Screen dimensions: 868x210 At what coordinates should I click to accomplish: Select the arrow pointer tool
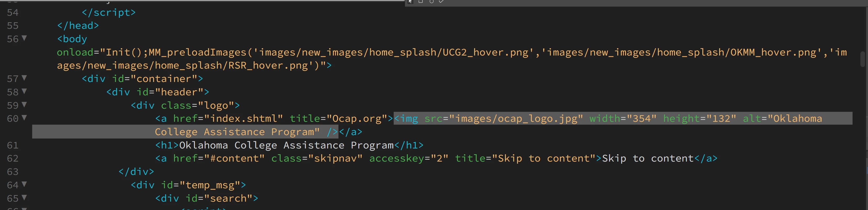tap(410, 2)
